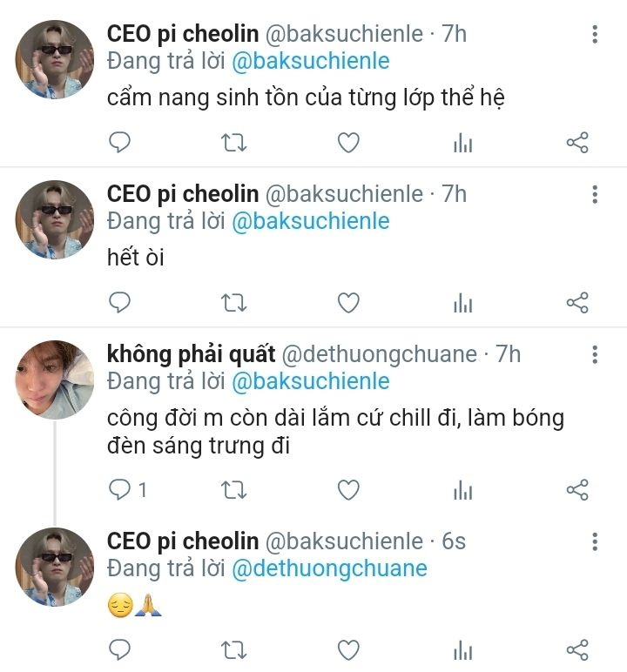Open the không phải quất display name
Screen dimensions: 627x672
(x=191, y=354)
